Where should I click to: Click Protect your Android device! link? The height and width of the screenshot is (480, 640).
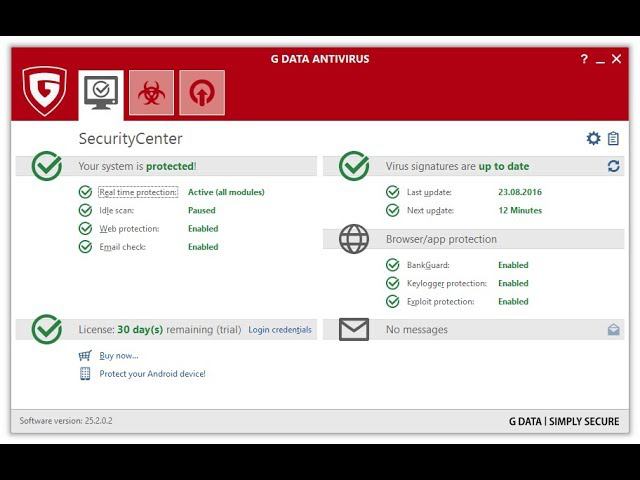tap(153, 374)
